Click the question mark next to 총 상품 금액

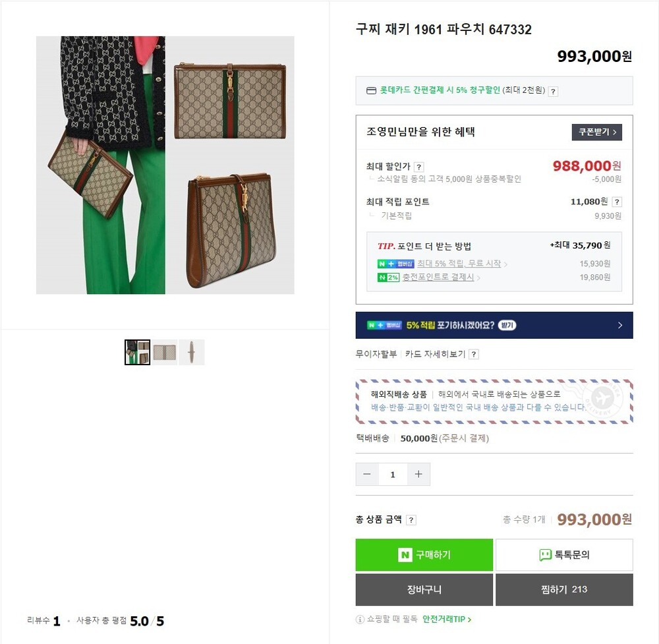(411, 520)
